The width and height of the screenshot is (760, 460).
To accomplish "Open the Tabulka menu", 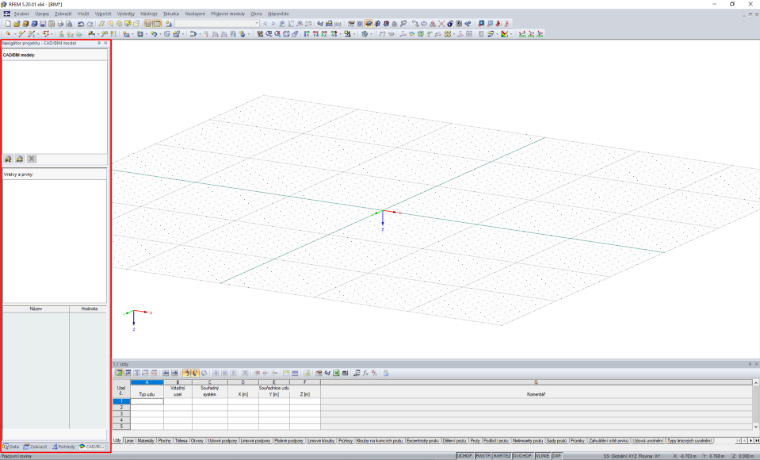I will tap(171, 14).
